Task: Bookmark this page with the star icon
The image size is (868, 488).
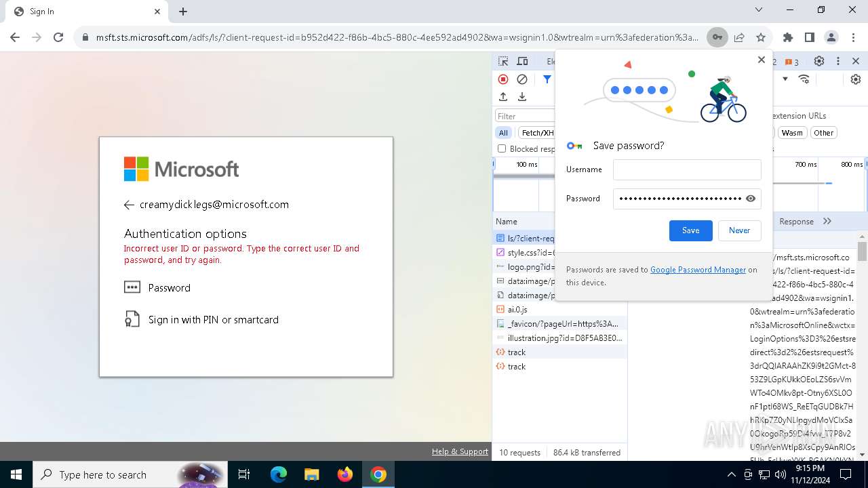Action: pyautogui.click(x=761, y=37)
